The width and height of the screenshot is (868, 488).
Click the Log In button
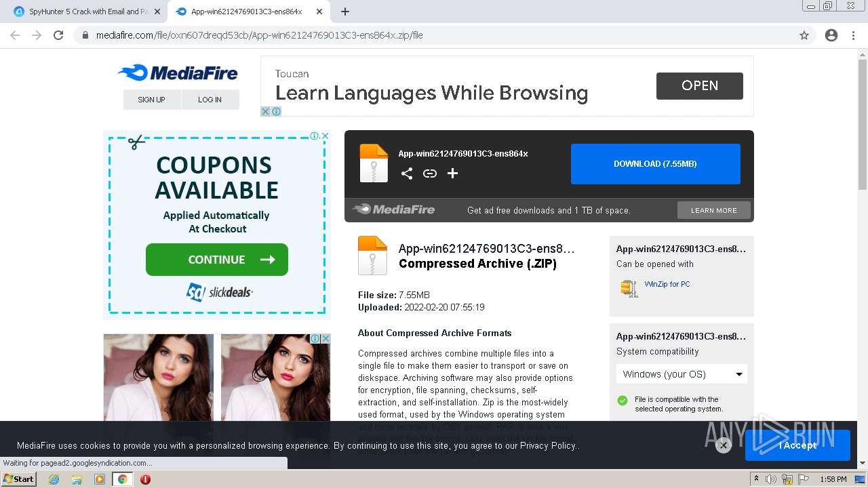(210, 100)
